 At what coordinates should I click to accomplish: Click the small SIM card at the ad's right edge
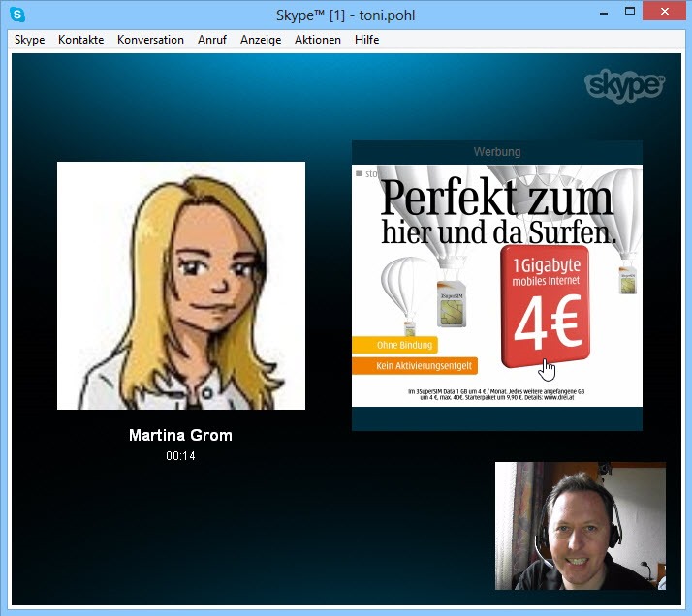coord(627,277)
